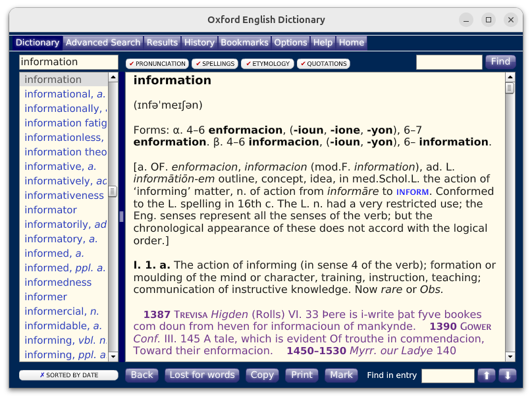This screenshot has height=399, width=532.
Task: Select 'informercial, n.' in the word list
Action: (x=64, y=311)
